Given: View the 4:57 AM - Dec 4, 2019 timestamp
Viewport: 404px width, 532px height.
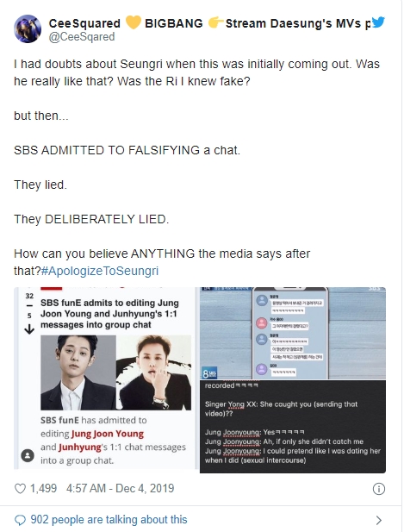Looking at the screenshot, I should 121,488.
